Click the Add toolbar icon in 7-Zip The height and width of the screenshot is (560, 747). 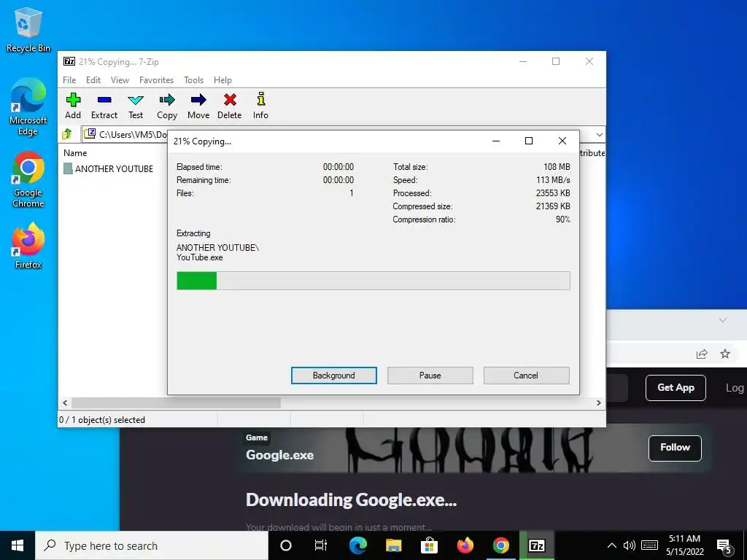73,106
